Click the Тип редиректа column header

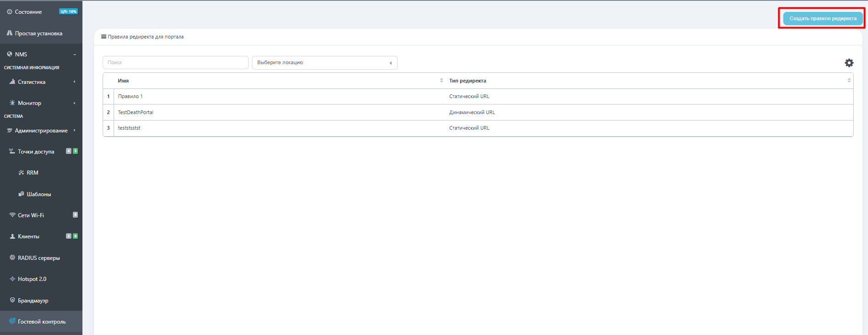[x=467, y=81]
